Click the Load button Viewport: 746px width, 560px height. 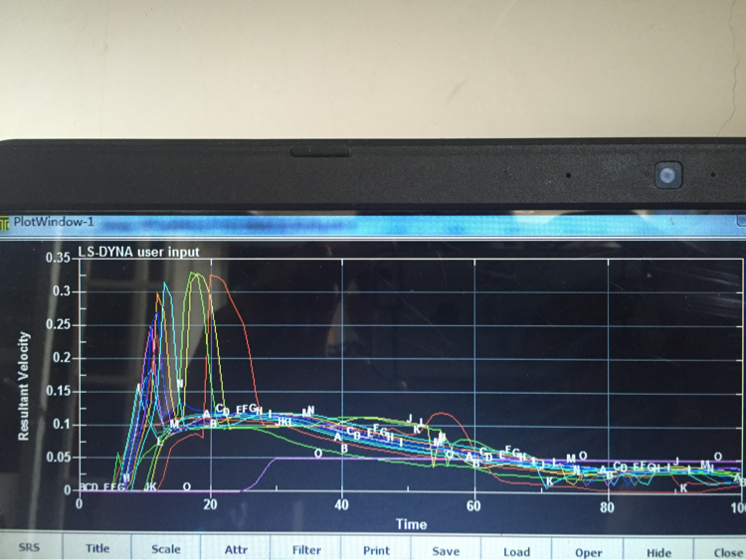click(x=516, y=552)
